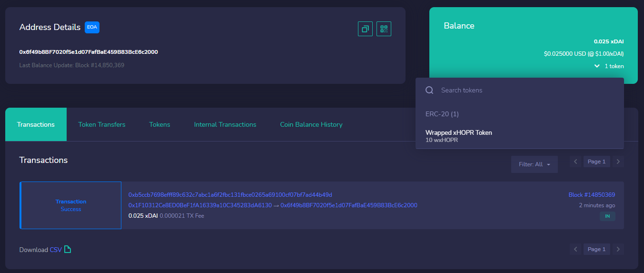Click the search magnifier icon in token list
This screenshot has width=644, height=273.
(x=429, y=90)
